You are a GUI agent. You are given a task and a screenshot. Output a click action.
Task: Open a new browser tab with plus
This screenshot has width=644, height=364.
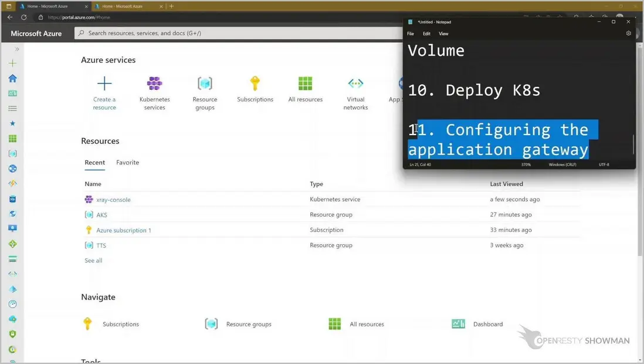click(x=172, y=6)
